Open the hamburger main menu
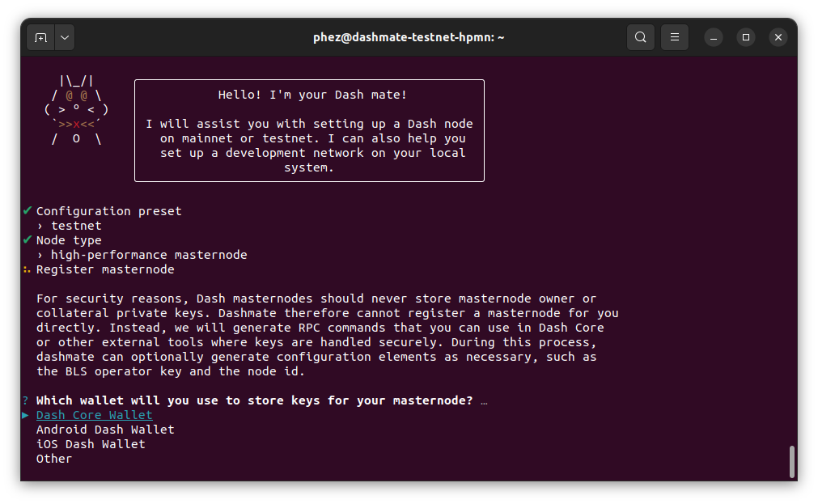 pos(674,37)
